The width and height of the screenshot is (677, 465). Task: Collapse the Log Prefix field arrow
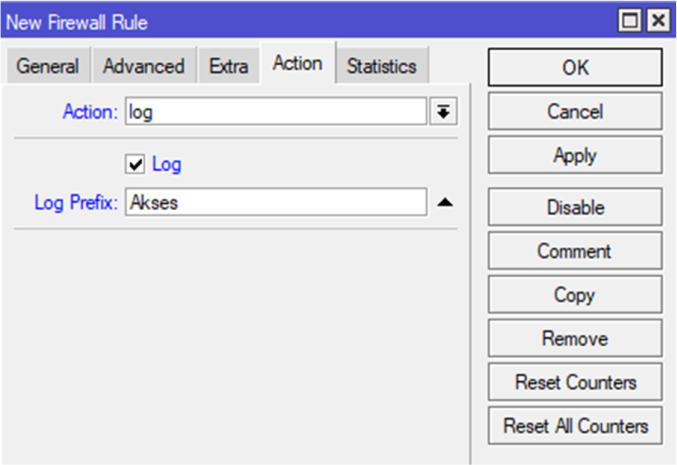(445, 202)
